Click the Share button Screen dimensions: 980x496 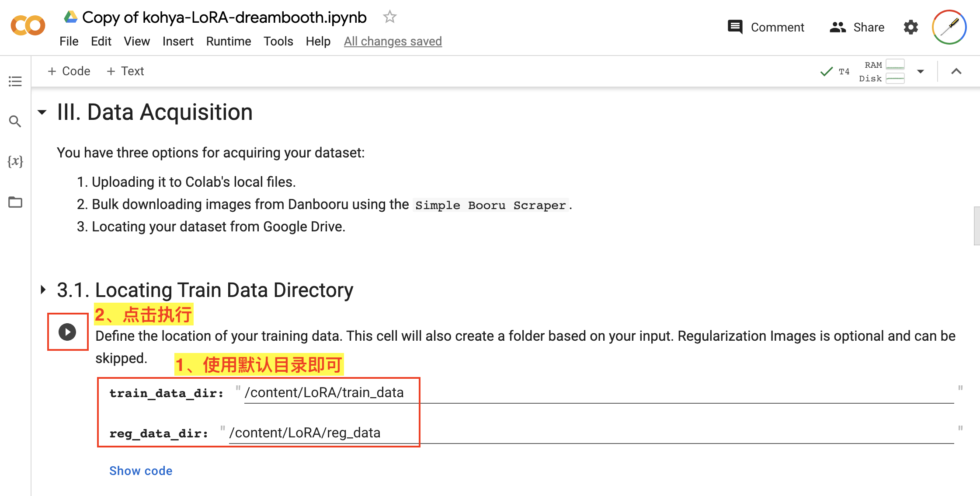(857, 27)
